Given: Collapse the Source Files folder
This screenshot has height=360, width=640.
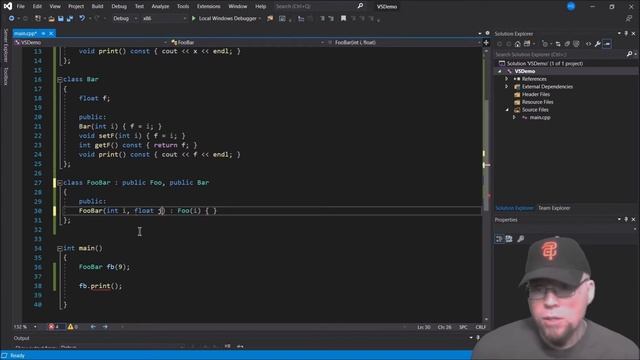Looking at the screenshot, I should tap(507, 110).
